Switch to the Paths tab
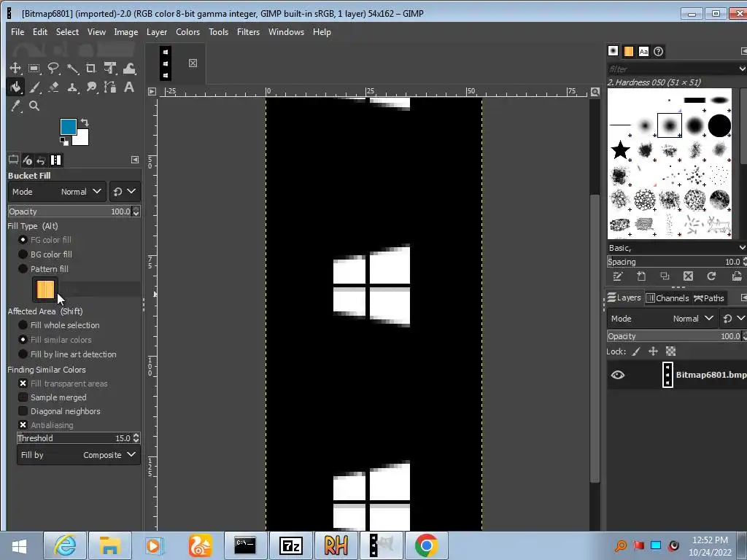The image size is (747, 560). pyautogui.click(x=709, y=298)
